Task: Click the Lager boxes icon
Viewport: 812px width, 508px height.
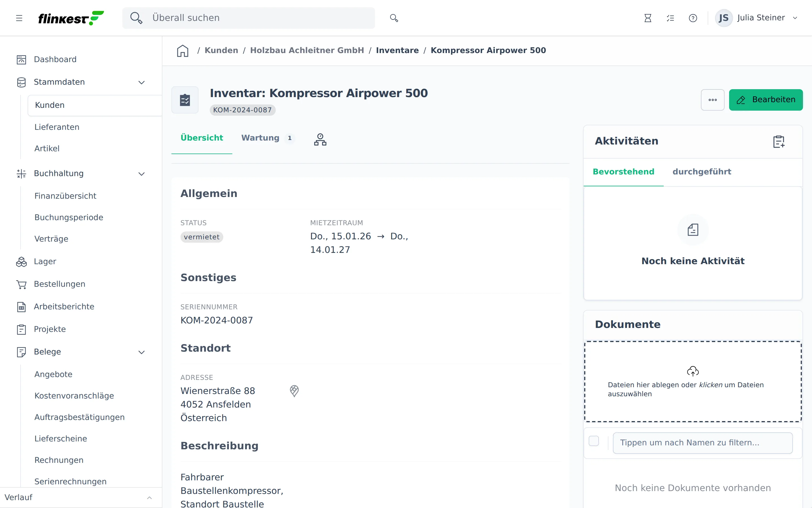Action: click(21, 262)
